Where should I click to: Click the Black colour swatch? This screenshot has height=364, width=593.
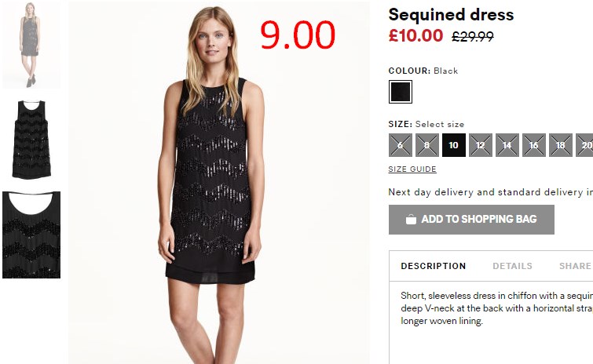400,92
